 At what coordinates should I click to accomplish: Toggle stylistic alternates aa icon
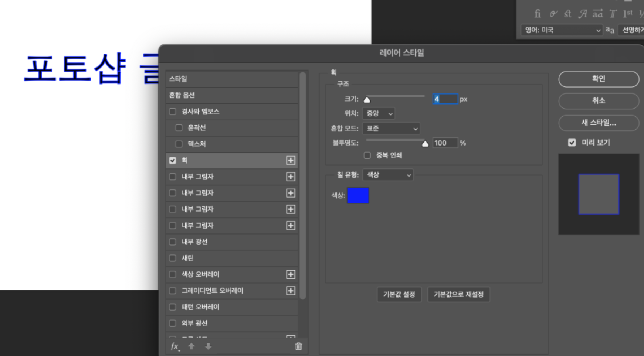597,14
